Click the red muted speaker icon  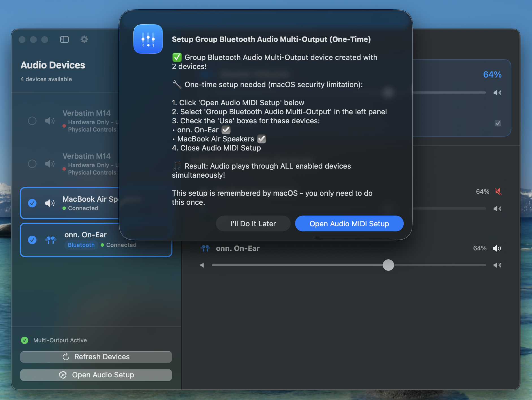pos(498,192)
